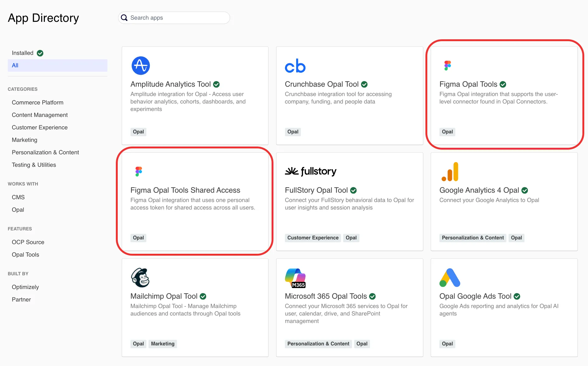Click the Mailchimp card description text
This screenshot has height=366, width=588.
tap(186, 310)
